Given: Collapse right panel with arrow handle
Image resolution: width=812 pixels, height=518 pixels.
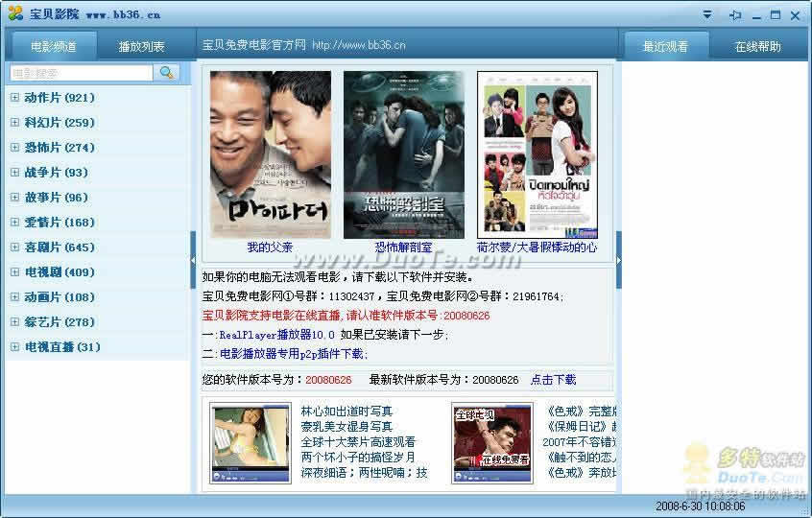Looking at the screenshot, I should coord(619,260).
